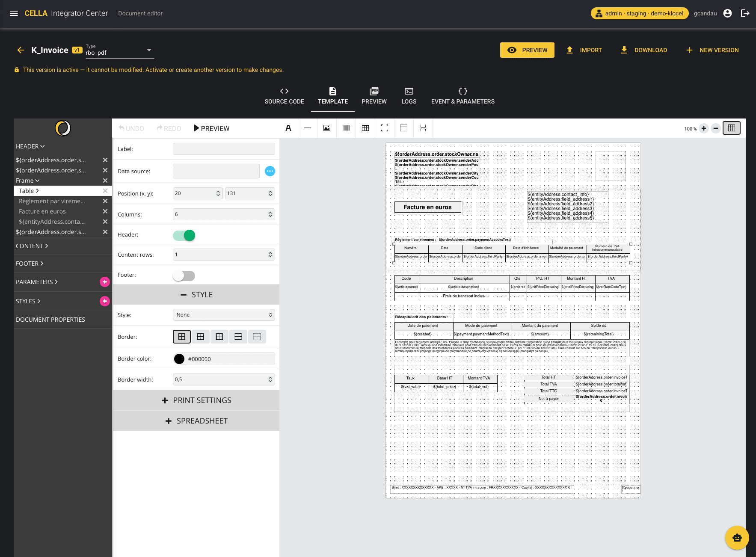
Task: Adjust the Border width stepper
Action: point(224,379)
